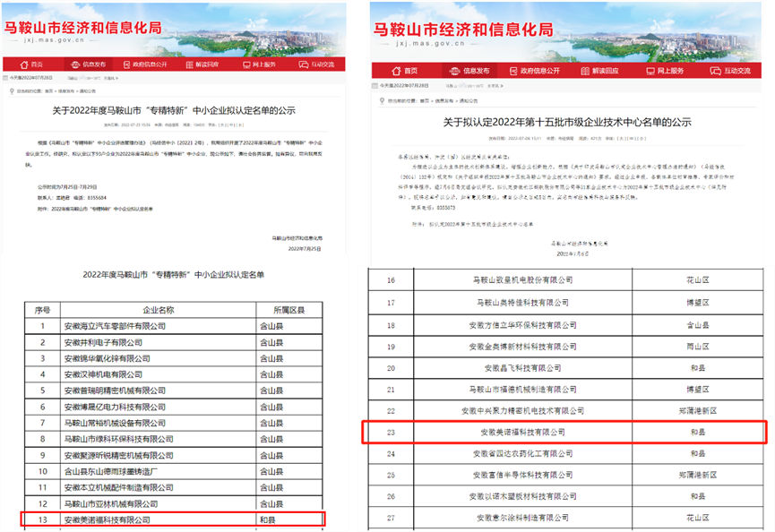Click row 24 安徽省四达农药化工有限公司

click(x=566, y=453)
